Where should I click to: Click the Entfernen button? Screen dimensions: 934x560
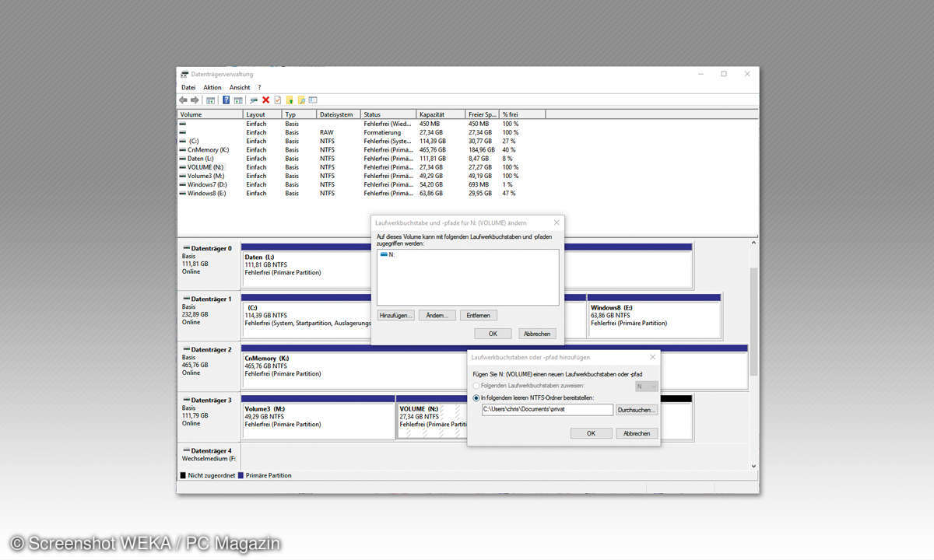click(x=479, y=315)
